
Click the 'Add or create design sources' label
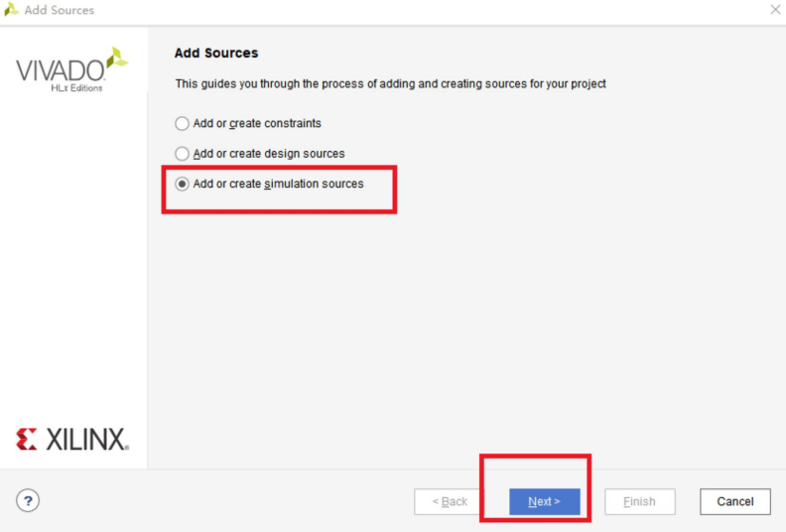[269, 154]
